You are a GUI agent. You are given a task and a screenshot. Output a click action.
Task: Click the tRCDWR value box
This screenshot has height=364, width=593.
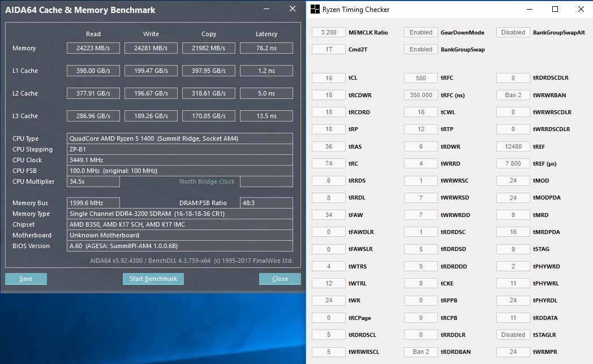(329, 95)
